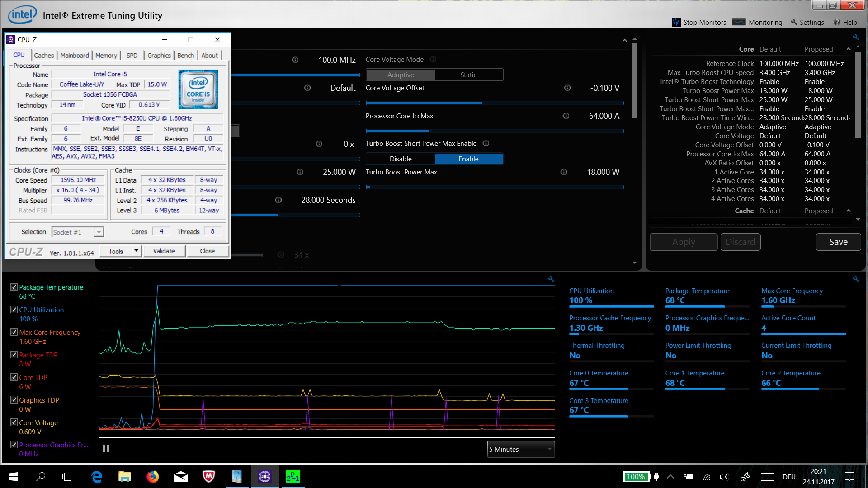Open Settings wrench icon in header
The image size is (868, 488).
(794, 22)
